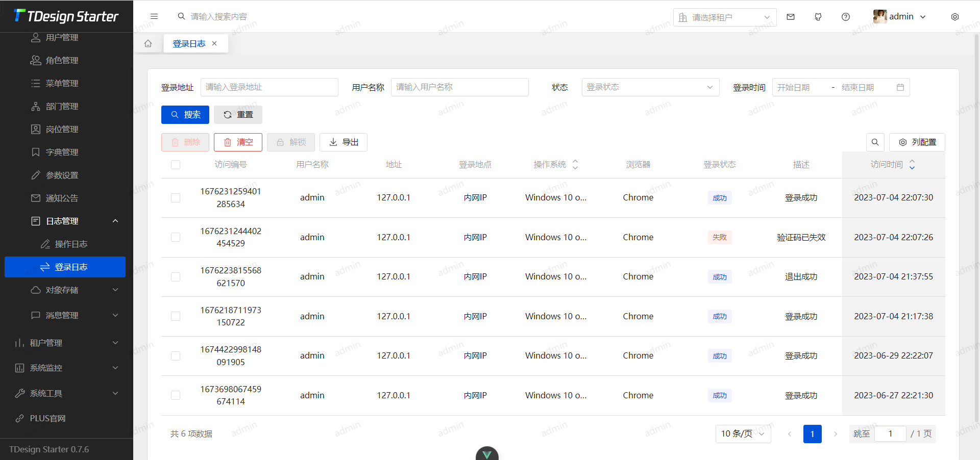Click the 失败 status tag

[720, 237]
